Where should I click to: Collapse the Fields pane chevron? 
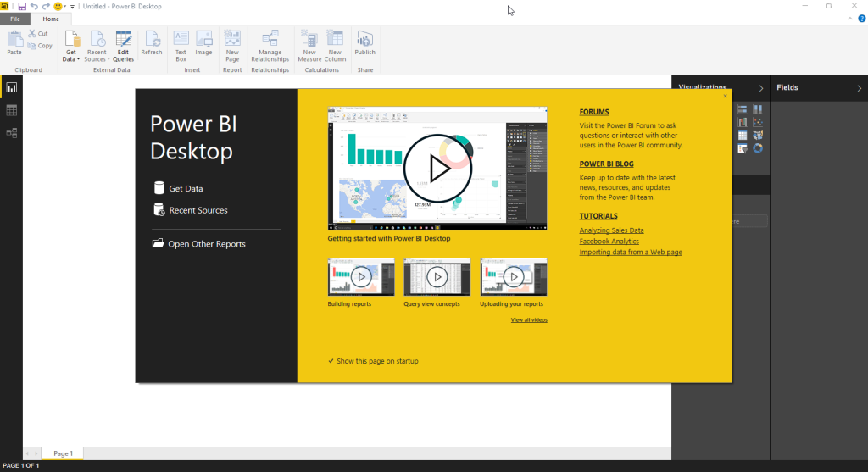[x=859, y=88]
